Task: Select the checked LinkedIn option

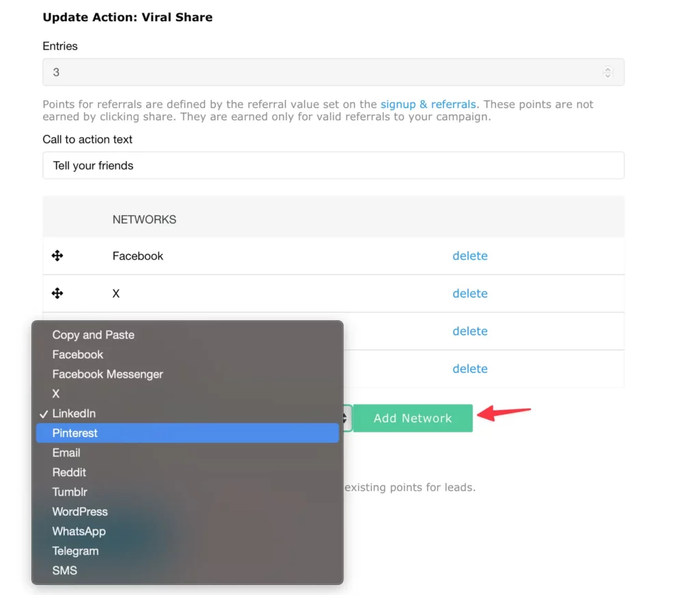Action: [x=187, y=413]
